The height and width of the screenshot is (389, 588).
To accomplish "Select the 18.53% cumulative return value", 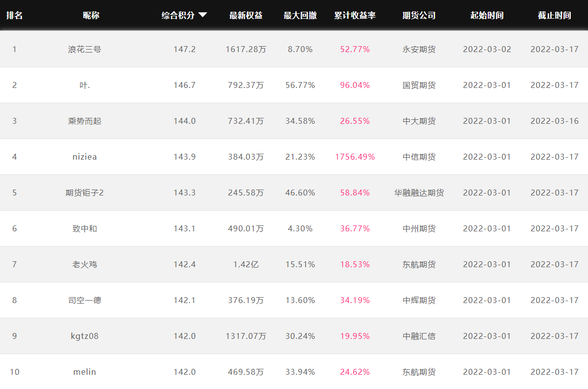I will [355, 264].
